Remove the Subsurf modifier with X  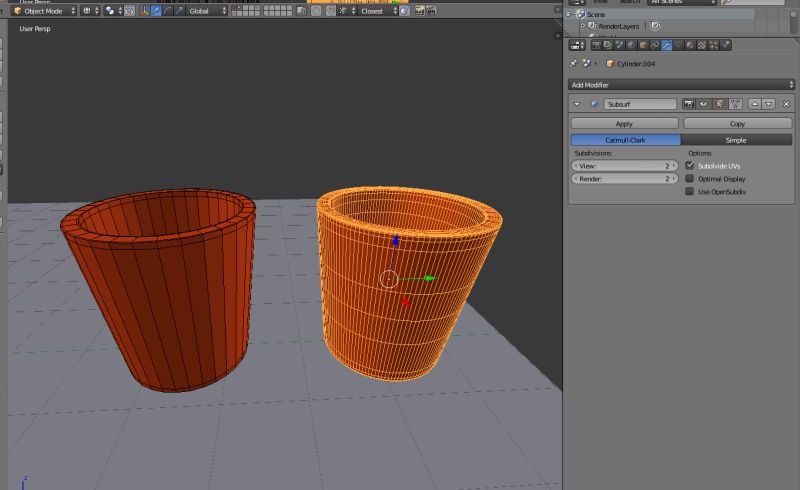click(x=786, y=104)
